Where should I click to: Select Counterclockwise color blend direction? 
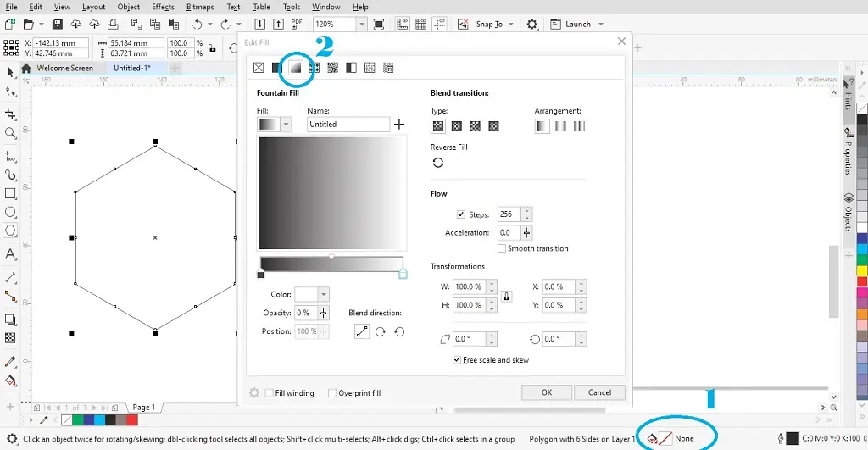(399, 331)
